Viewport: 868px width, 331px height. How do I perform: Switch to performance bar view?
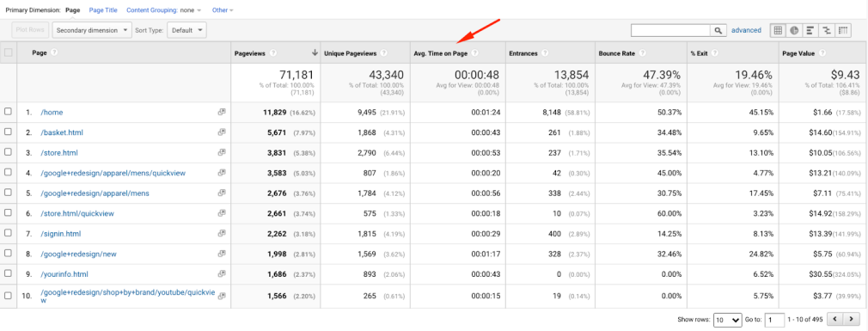(x=810, y=30)
